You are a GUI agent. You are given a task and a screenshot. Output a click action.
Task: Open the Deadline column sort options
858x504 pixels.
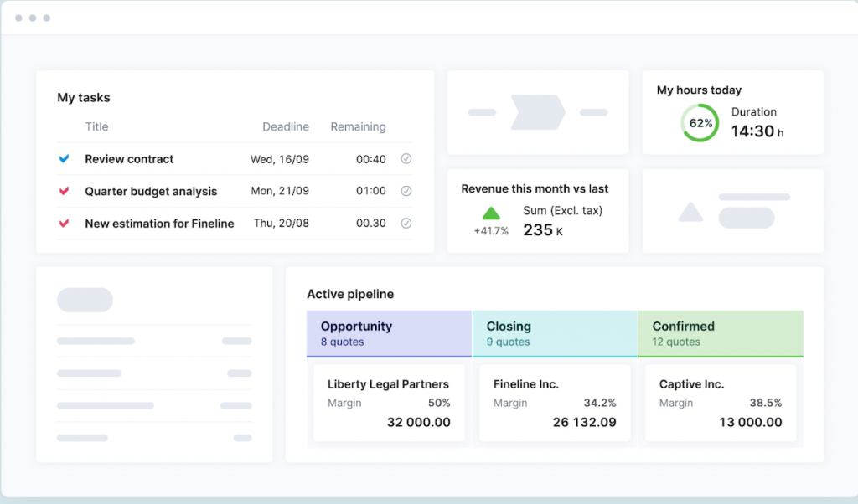tap(286, 126)
